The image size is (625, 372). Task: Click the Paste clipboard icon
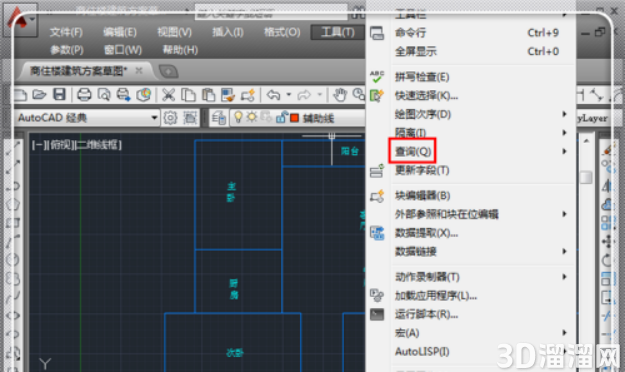208,95
